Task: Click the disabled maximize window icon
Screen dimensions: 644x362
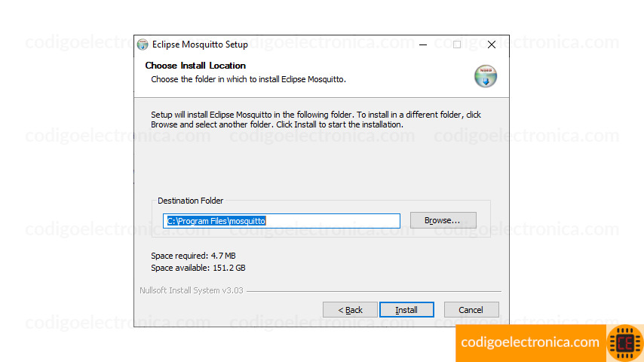Action: click(x=457, y=44)
